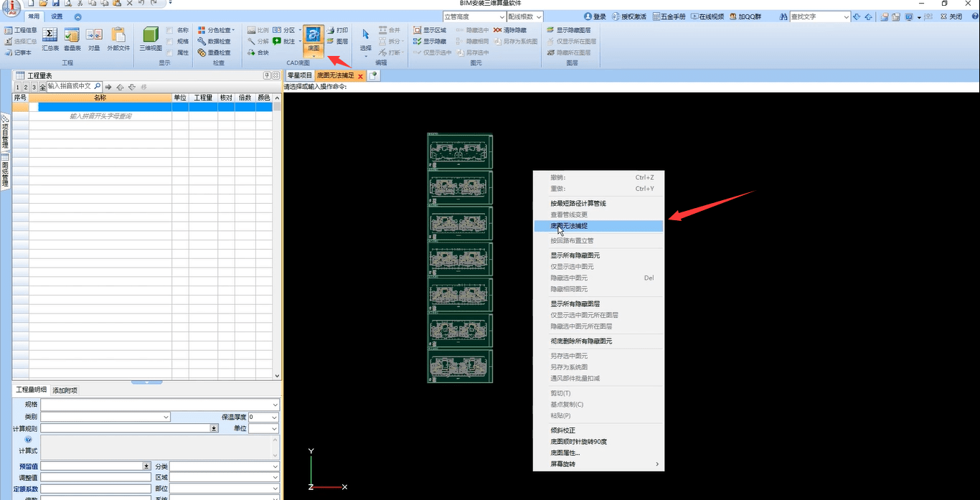Open the 外部文件 external files tool
The width and height of the screenshot is (980, 500).
click(118, 39)
